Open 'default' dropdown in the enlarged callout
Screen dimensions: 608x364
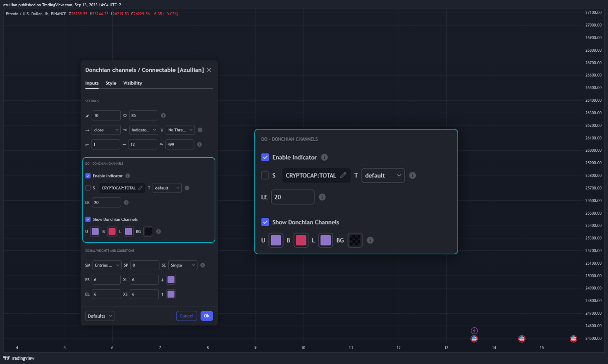click(383, 176)
